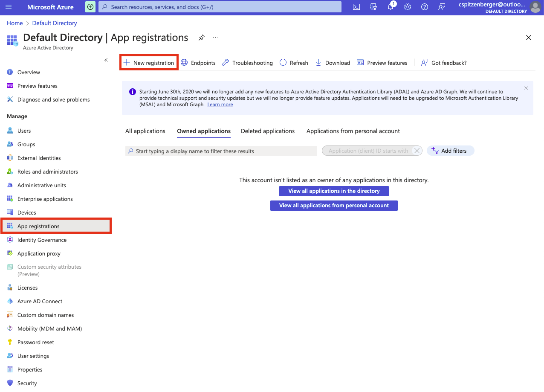View notifications via the bell icon

pos(390,7)
